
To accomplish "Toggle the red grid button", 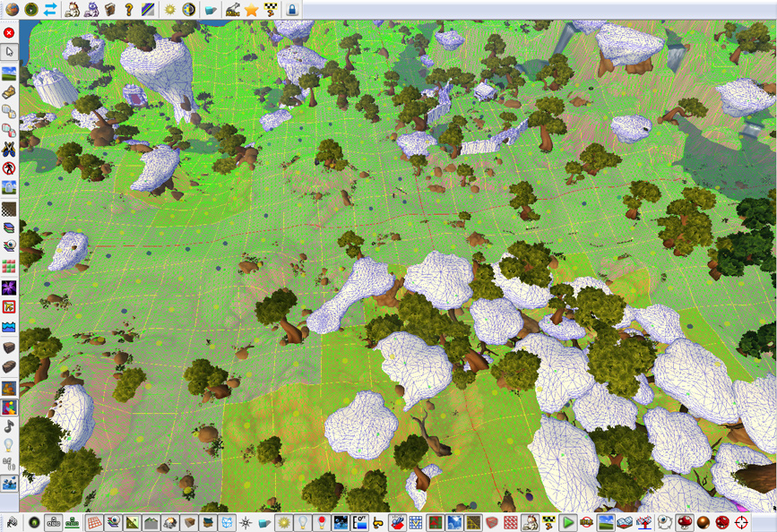I will 94,522.
